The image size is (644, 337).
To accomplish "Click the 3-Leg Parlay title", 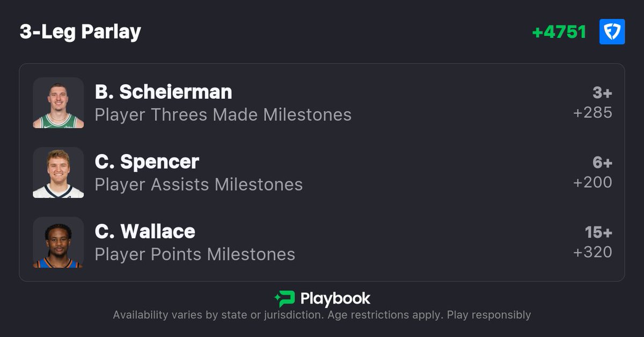I will (80, 32).
